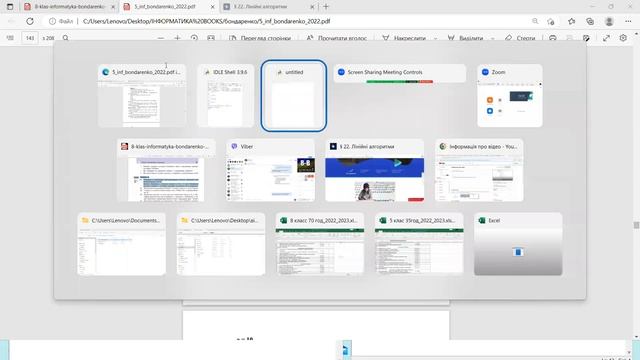Open the site information Файл icon
Viewport: 640px width, 360px height.
point(61,21)
